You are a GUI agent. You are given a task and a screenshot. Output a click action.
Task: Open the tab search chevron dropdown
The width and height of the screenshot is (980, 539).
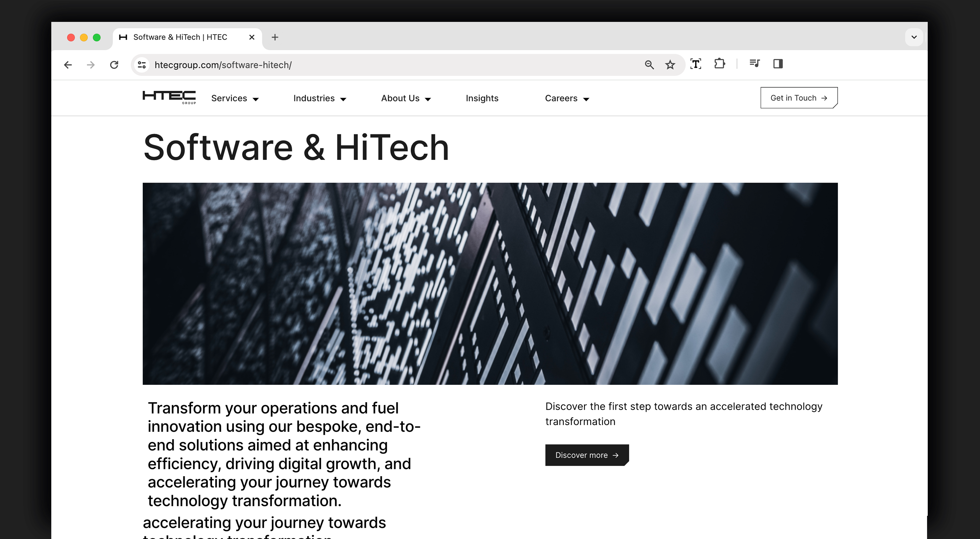coord(914,37)
